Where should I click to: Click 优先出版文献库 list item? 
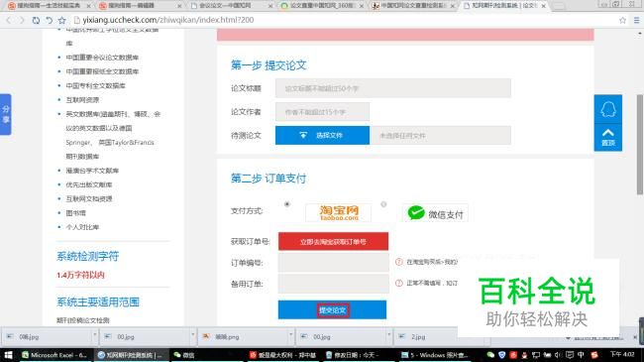[89, 184]
